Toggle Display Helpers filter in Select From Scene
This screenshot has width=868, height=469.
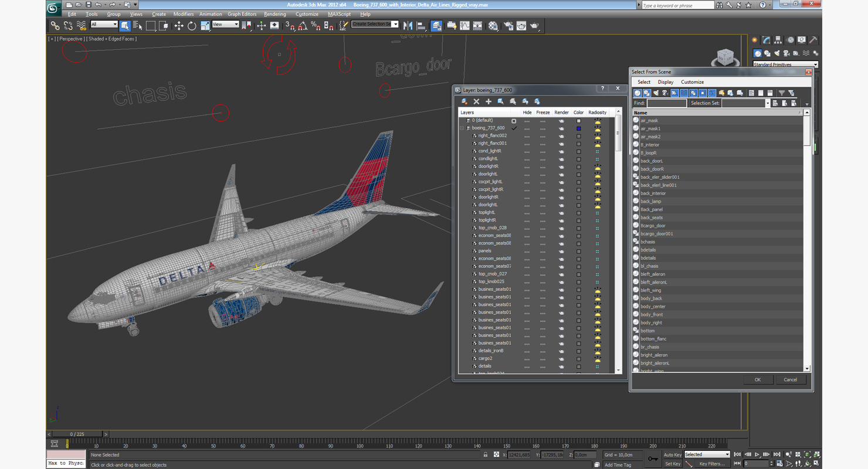(674, 93)
